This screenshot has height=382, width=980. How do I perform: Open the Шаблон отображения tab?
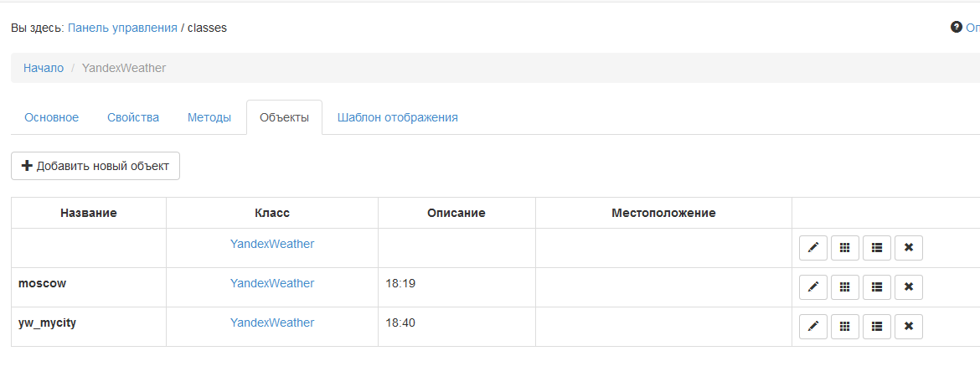pyautogui.click(x=398, y=117)
